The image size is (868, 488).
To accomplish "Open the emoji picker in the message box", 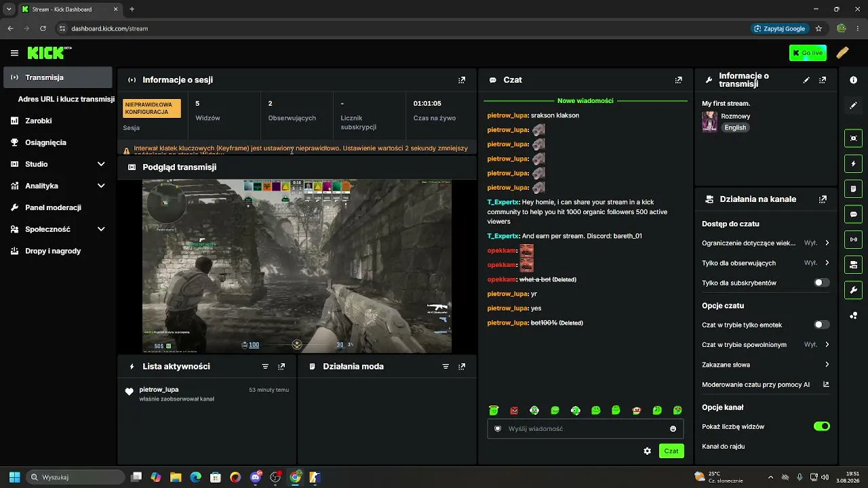I will (x=673, y=429).
